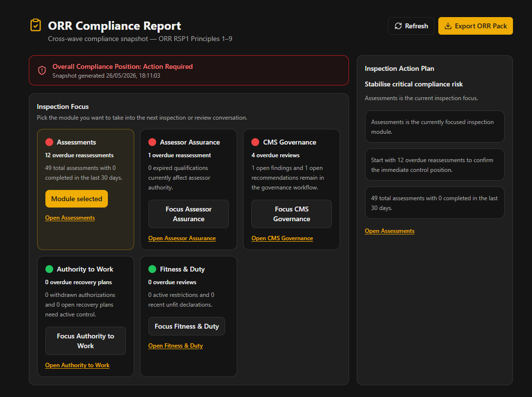Click the green status dot on Fitness & Duty
Viewport: 532px width, 397px height.
[152, 269]
